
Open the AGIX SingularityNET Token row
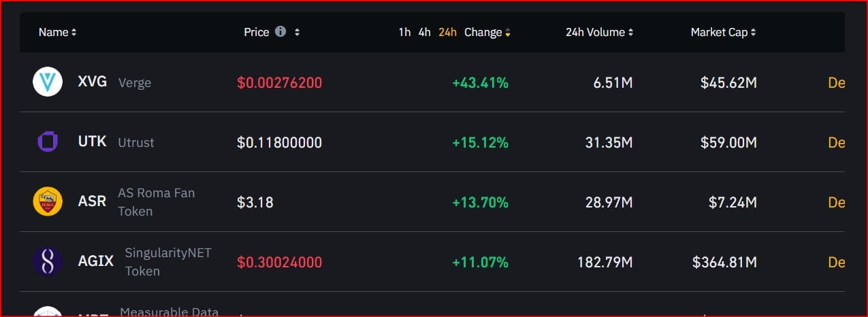point(96,262)
